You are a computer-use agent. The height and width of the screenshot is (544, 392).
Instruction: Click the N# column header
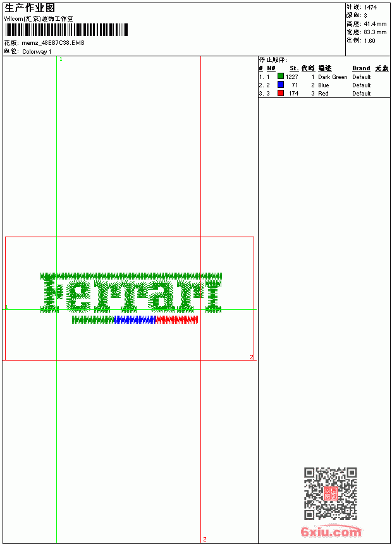pos(271,68)
